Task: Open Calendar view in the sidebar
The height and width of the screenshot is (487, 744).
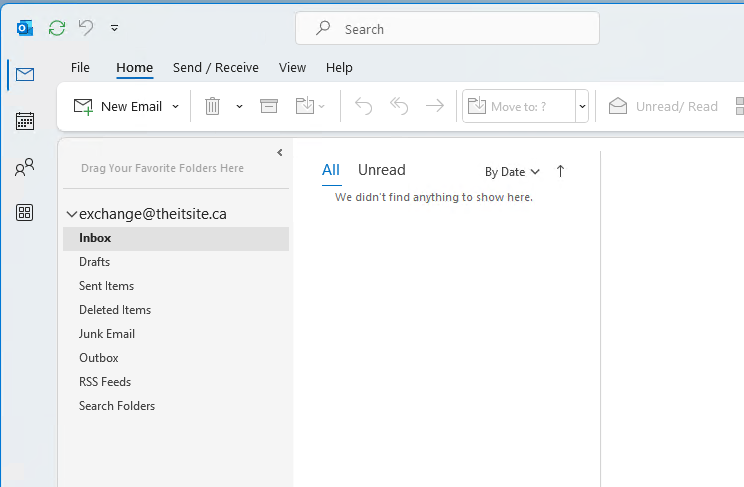Action: 25,121
